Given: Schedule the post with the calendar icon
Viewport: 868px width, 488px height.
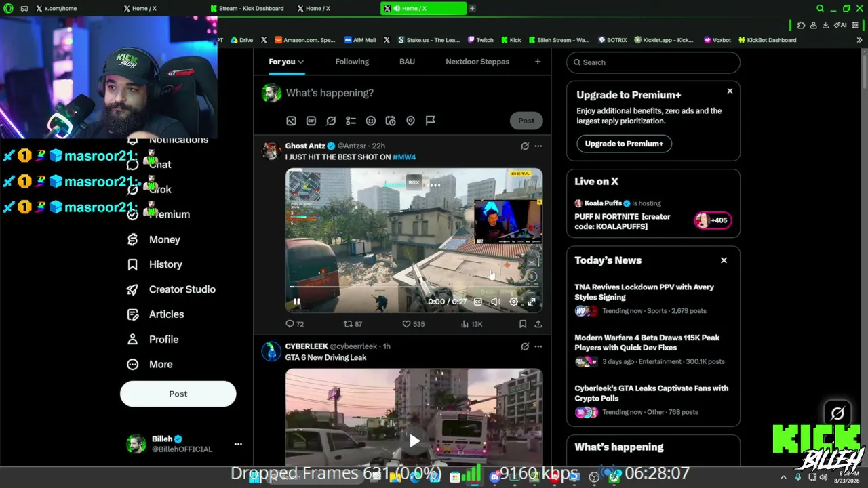Looking at the screenshot, I should [x=391, y=121].
